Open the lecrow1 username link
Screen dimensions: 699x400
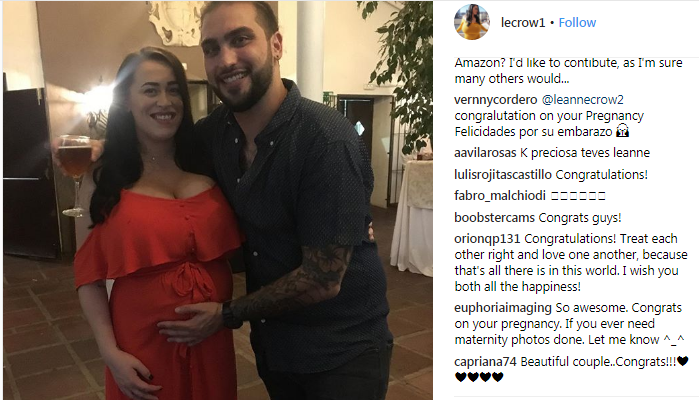(523, 23)
